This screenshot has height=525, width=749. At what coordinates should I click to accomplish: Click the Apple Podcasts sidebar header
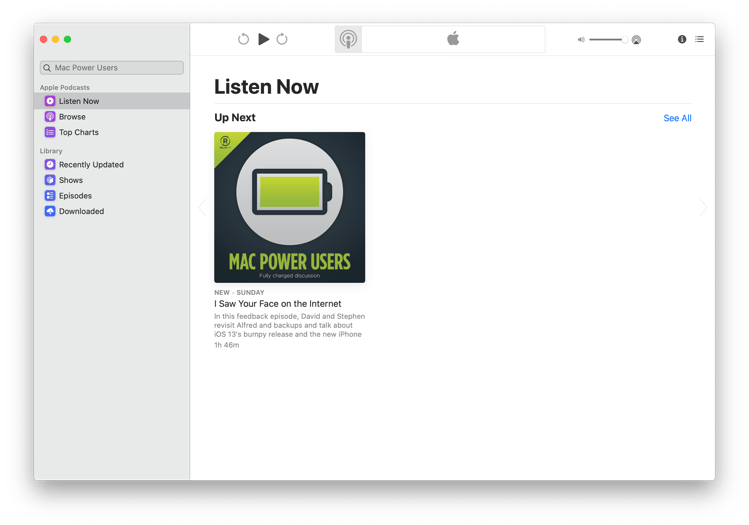tap(64, 87)
